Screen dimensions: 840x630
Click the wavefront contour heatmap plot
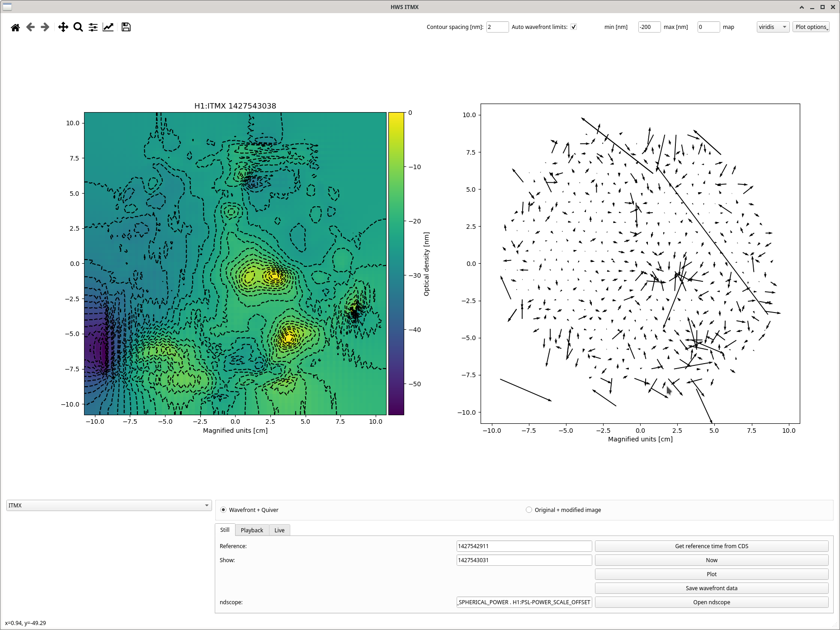click(235, 264)
